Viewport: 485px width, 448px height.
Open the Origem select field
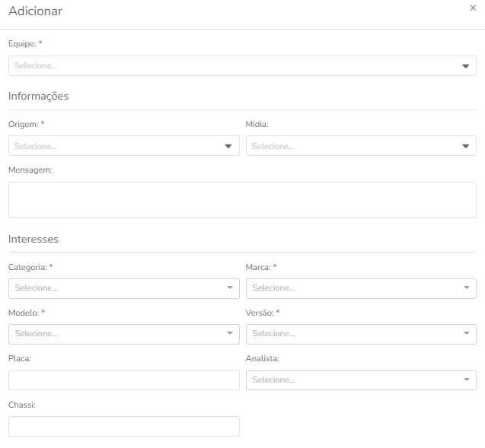click(123, 146)
